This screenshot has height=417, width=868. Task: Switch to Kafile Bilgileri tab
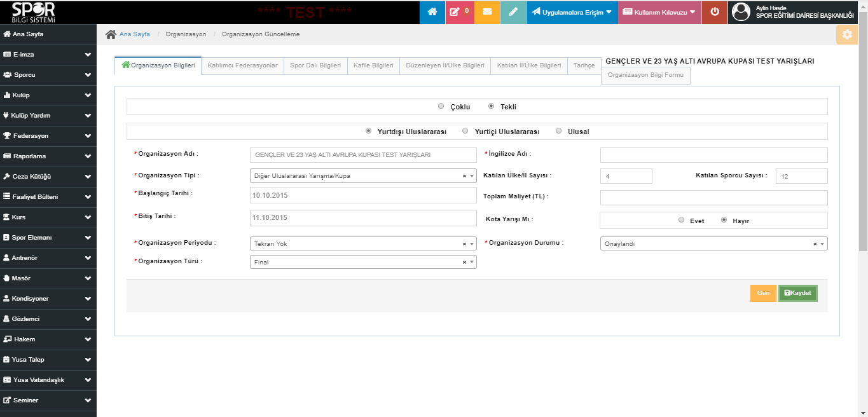point(373,65)
